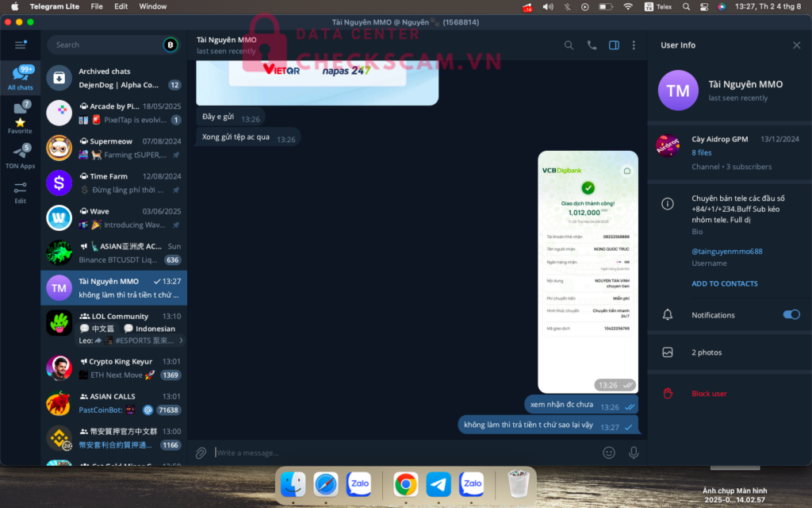This screenshot has width=812, height=508.
Task: Select the All chats folder
Action: coord(20,77)
